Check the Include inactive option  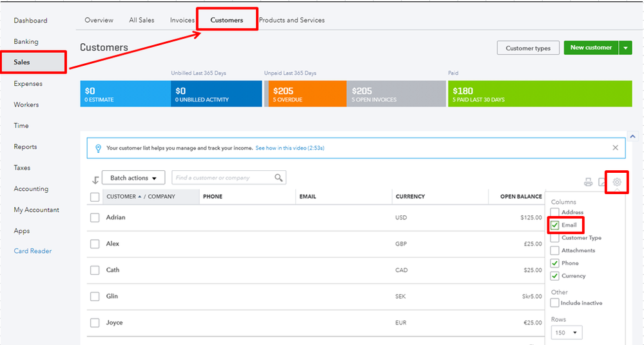click(555, 302)
